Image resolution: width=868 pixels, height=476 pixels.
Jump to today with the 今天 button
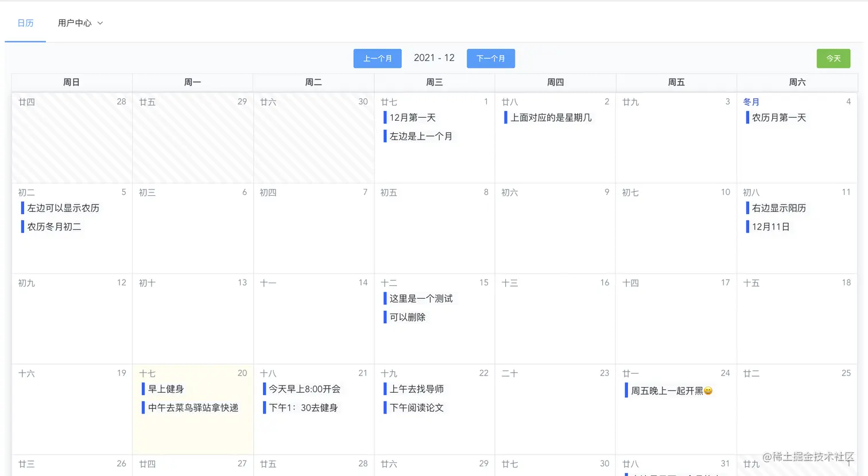tap(833, 58)
